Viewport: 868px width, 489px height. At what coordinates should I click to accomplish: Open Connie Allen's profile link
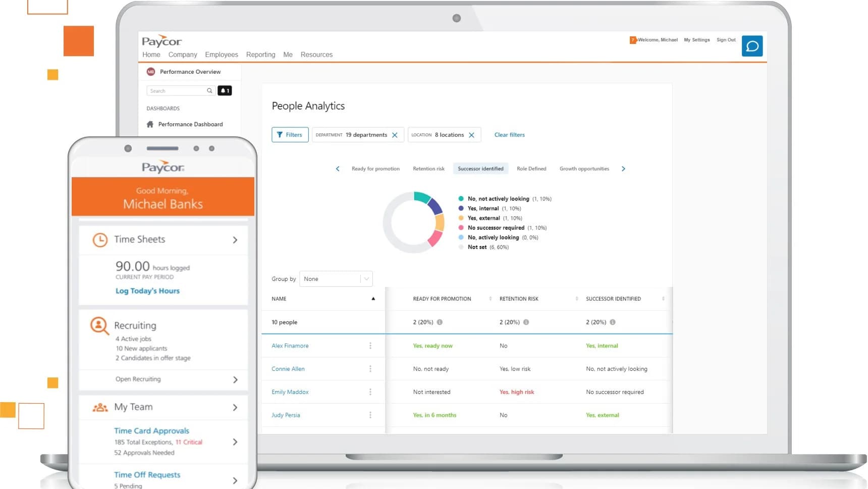pos(288,369)
